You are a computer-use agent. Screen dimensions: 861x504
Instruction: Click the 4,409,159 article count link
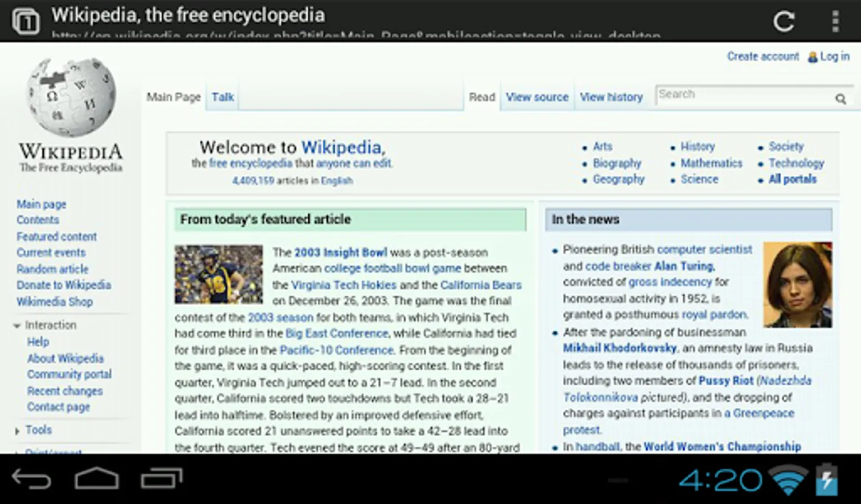tap(253, 181)
